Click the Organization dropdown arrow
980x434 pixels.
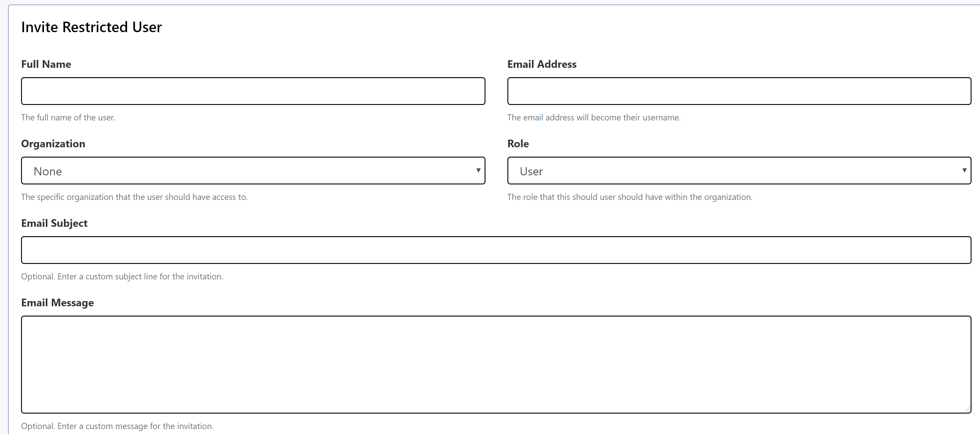(478, 171)
